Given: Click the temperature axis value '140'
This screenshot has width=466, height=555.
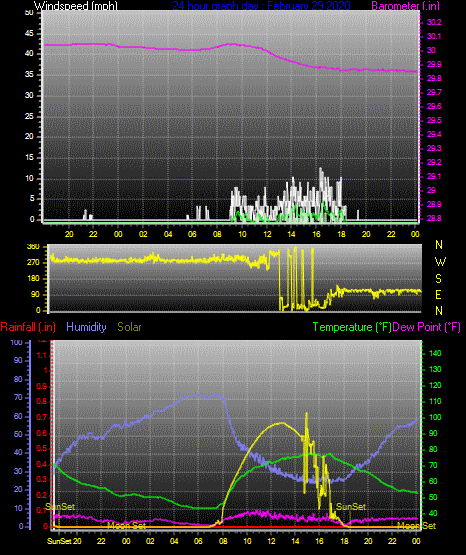Looking at the screenshot, I should pyautogui.click(x=435, y=353).
